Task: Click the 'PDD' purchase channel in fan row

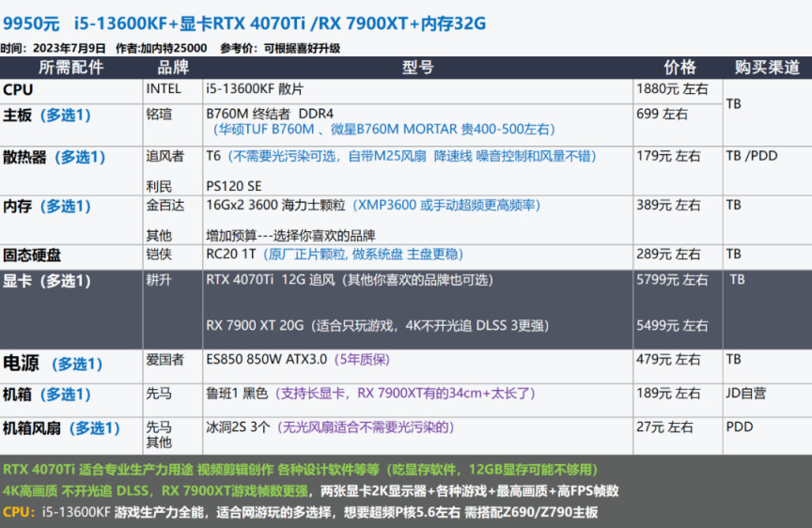Action: [740, 427]
